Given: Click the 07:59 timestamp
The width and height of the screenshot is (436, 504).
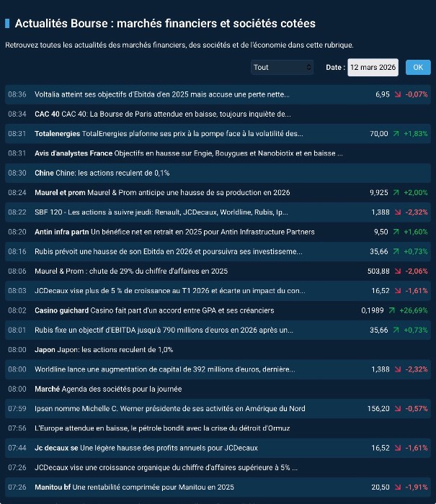Looking at the screenshot, I should click(17, 408).
